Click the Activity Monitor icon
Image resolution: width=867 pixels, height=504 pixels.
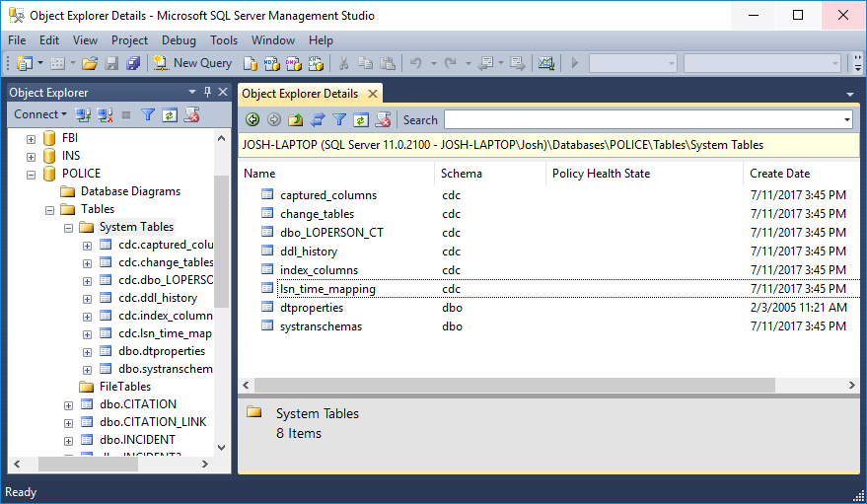(x=546, y=63)
